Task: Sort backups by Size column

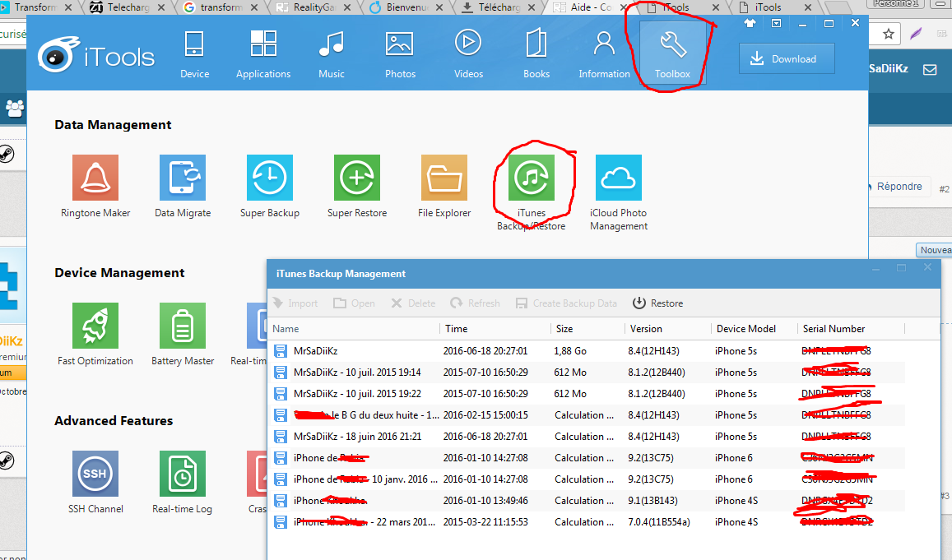Action: (587, 328)
